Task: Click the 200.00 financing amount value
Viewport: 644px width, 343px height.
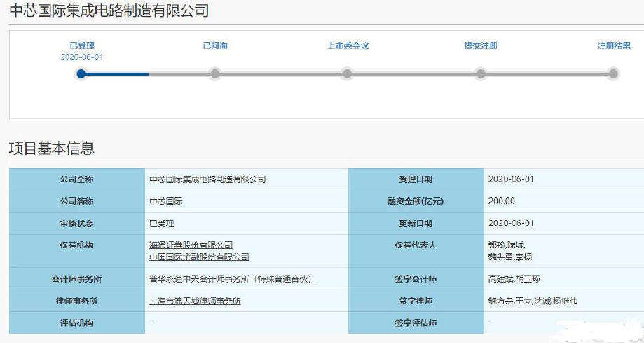Action: [502, 202]
